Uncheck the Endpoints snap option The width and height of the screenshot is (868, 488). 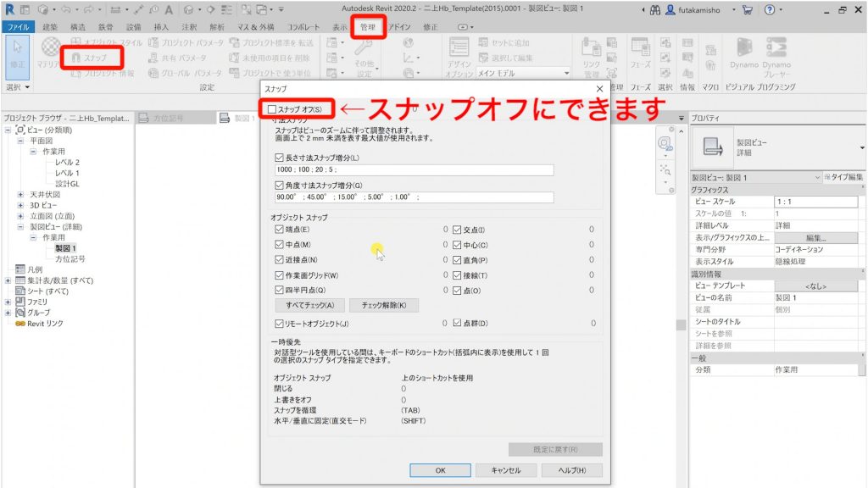click(x=277, y=229)
